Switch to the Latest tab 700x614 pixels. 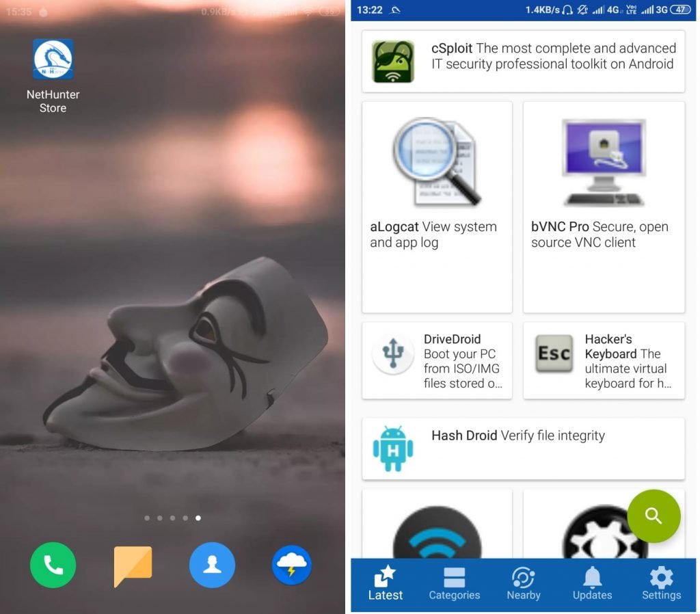point(386,583)
